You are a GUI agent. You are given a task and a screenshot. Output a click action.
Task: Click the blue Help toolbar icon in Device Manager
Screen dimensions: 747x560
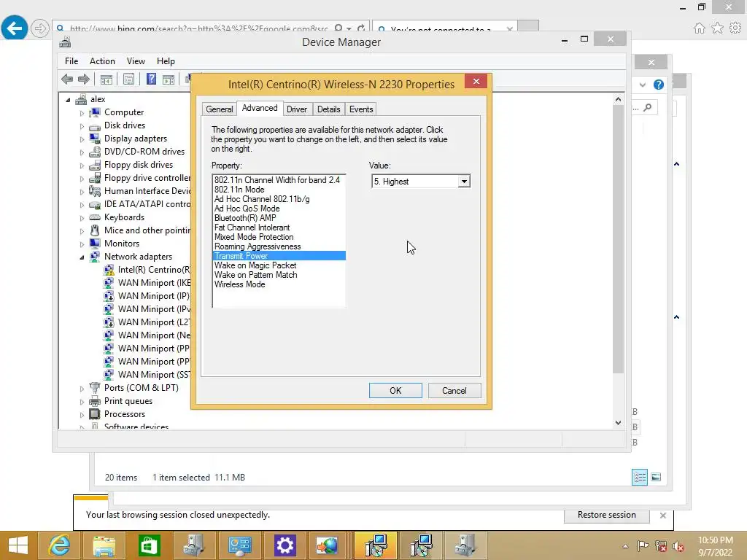click(x=151, y=79)
